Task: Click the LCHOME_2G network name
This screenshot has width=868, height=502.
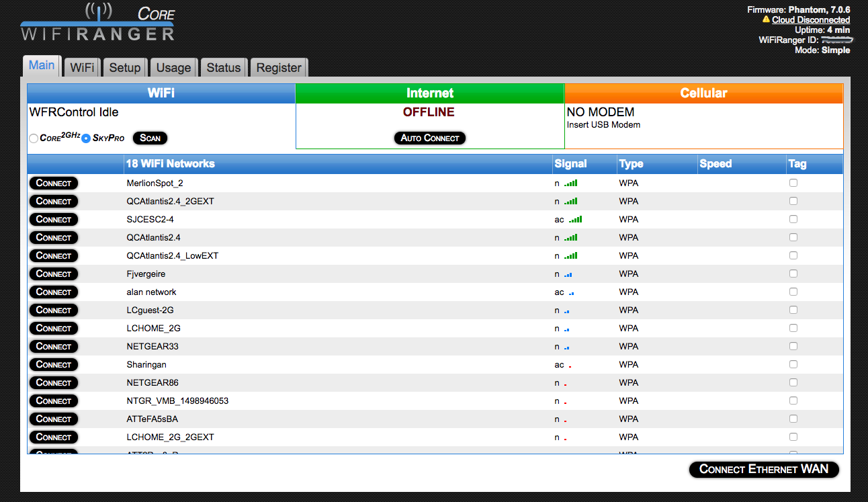Action: click(x=153, y=328)
